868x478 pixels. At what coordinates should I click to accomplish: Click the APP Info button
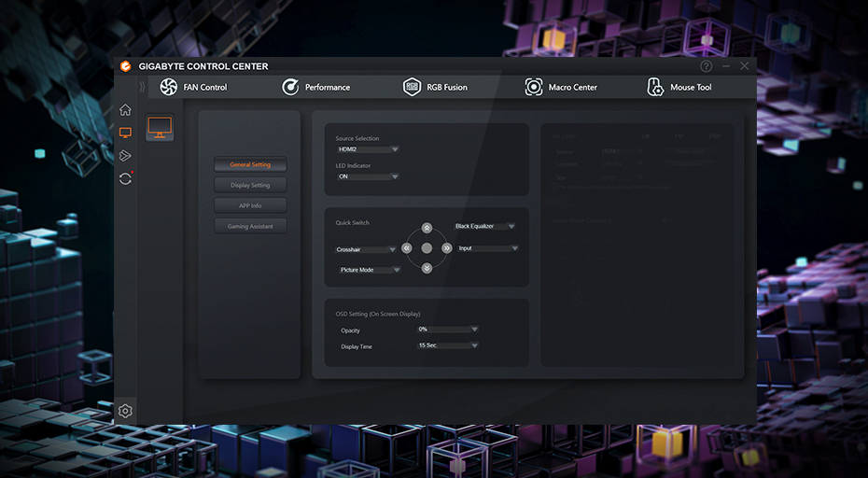click(250, 205)
